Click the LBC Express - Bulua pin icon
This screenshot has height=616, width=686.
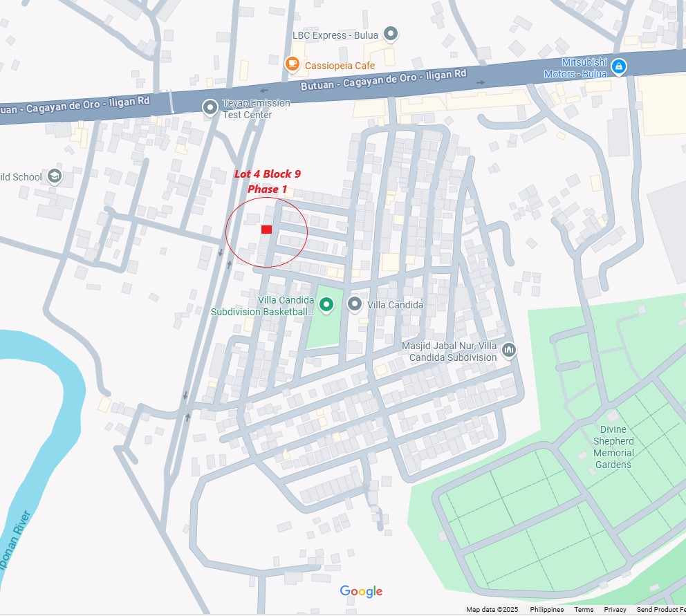coord(390,33)
